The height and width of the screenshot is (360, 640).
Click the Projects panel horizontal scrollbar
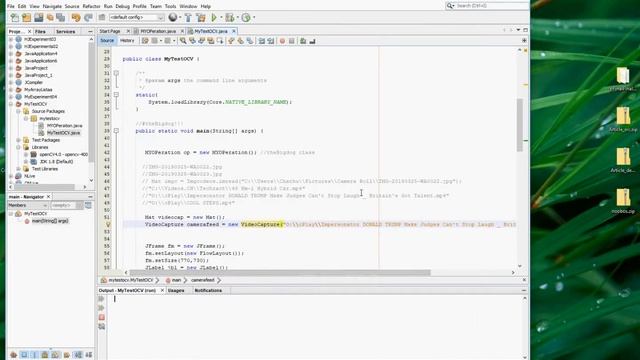point(44,187)
